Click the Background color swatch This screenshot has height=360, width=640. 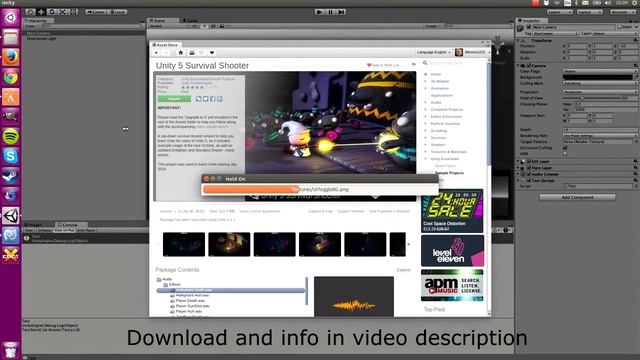click(598, 77)
